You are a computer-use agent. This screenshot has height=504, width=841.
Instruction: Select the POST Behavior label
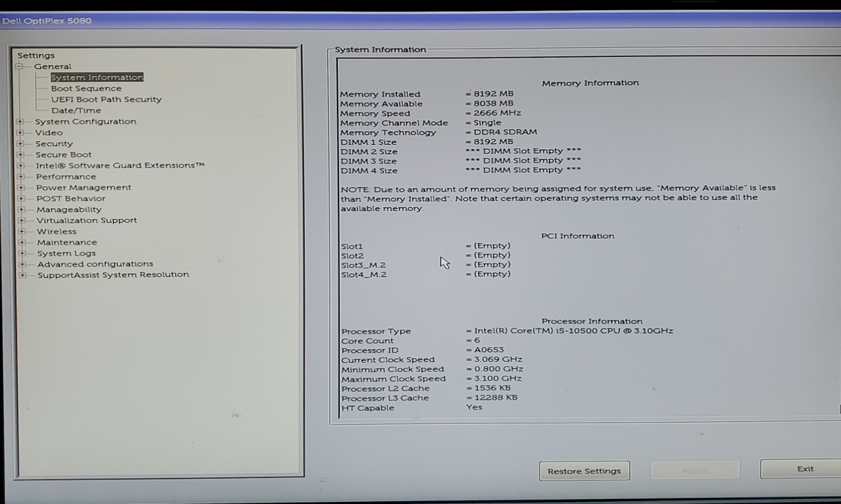pyautogui.click(x=71, y=199)
